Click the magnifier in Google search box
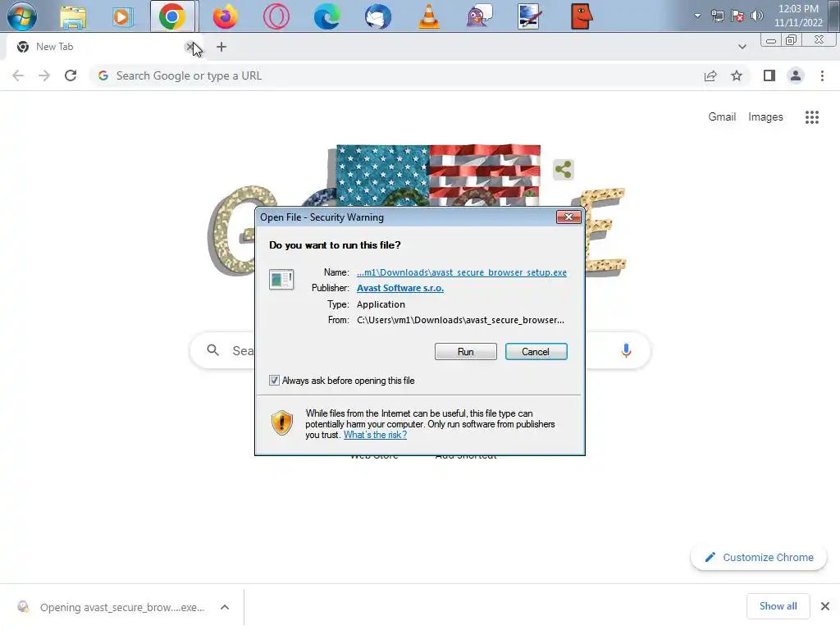 point(212,350)
